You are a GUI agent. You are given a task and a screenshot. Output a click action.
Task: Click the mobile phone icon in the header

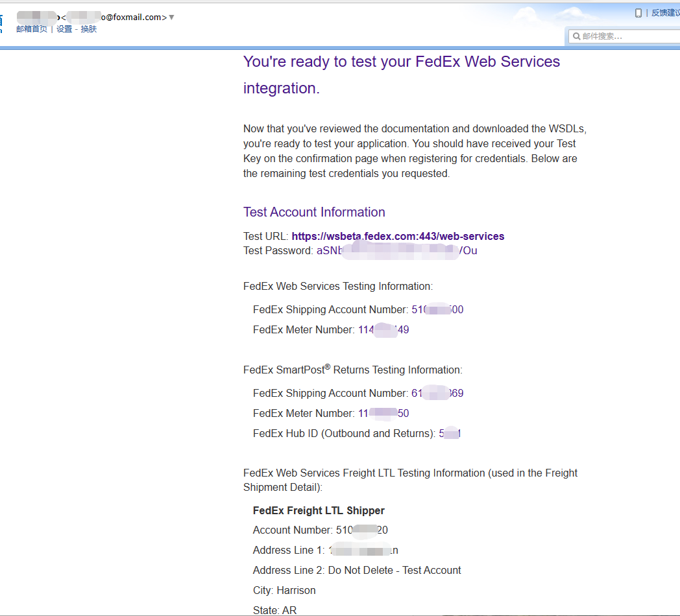pos(638,13)
